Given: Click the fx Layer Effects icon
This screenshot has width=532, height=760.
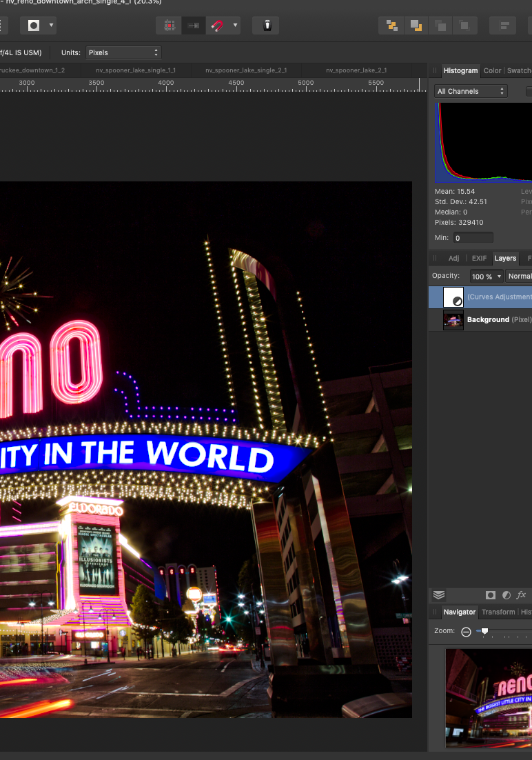Looking at the screenshot, I should pos(522,594).
